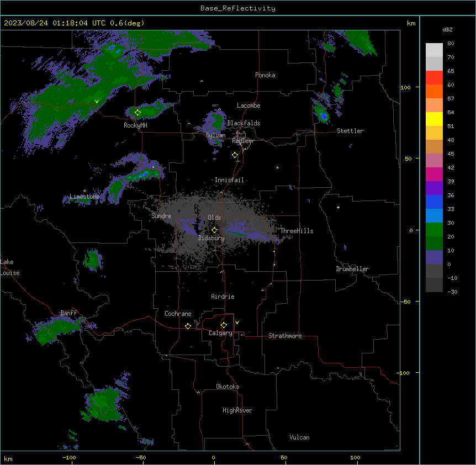Image resolution: width=476 pixels, height=465 pixels.
Task: Click the Blackfalds label
Action: [244, 123]
